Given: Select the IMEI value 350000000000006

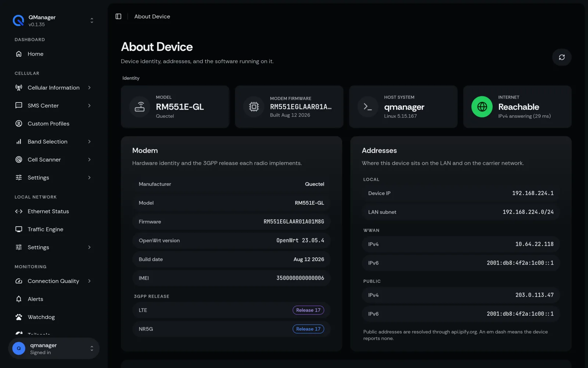Looking at the screenshot, I should pos(300,278).
